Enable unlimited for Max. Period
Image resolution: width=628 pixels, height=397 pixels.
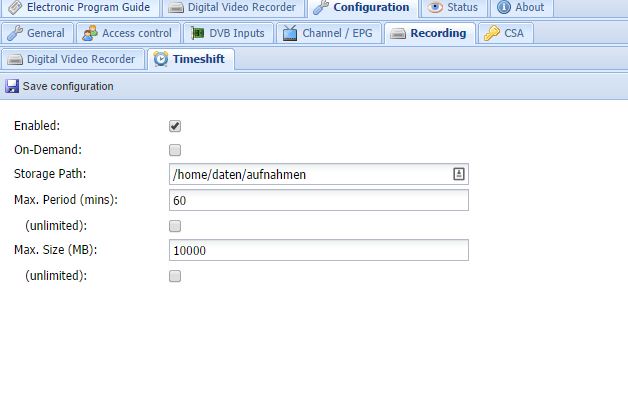tap(175, 226)
